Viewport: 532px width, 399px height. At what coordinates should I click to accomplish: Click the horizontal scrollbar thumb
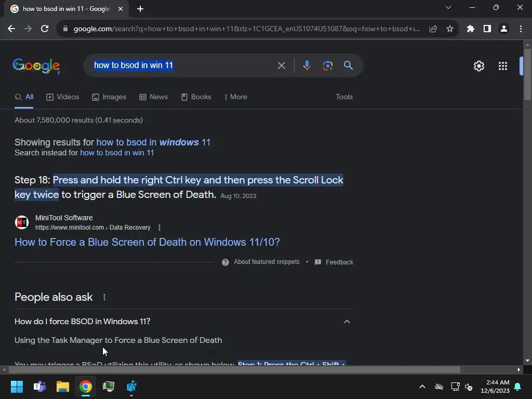[x=234, y=369]
